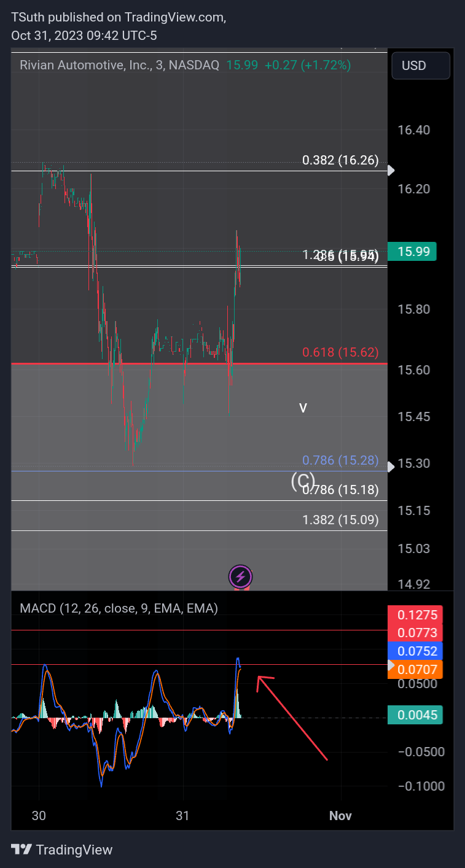The width and height of the screenshot is (465, 868).
Task: Select the (C) wave label
Action: point(303,480)
